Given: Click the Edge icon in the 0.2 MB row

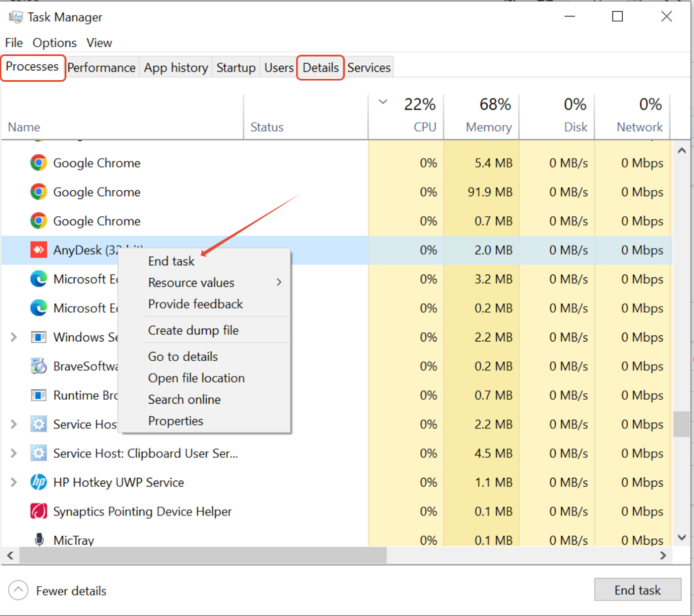Looking at the screenshot, I should (x=39, y=308).
